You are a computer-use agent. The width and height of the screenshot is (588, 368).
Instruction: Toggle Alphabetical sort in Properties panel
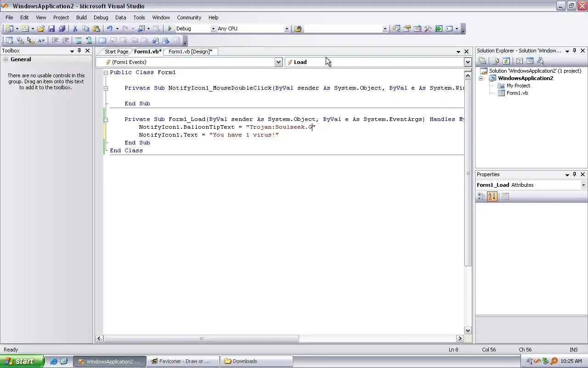tap(492, 196)
